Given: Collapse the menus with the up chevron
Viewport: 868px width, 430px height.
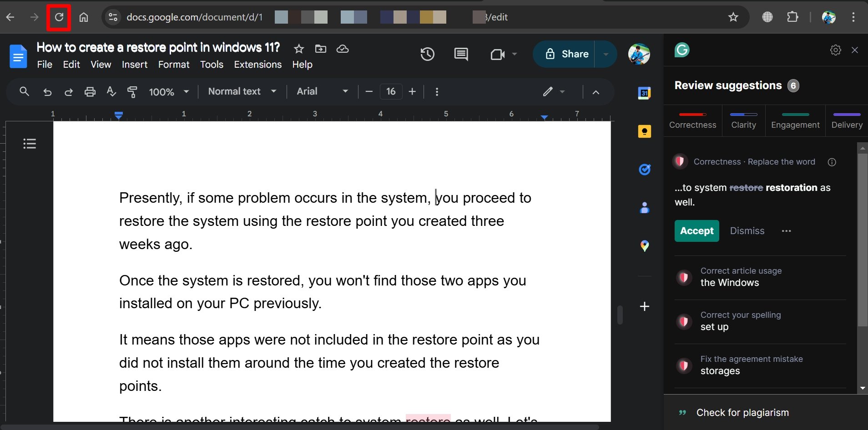Looking at the screenshot, I should [x=595, y=92].
